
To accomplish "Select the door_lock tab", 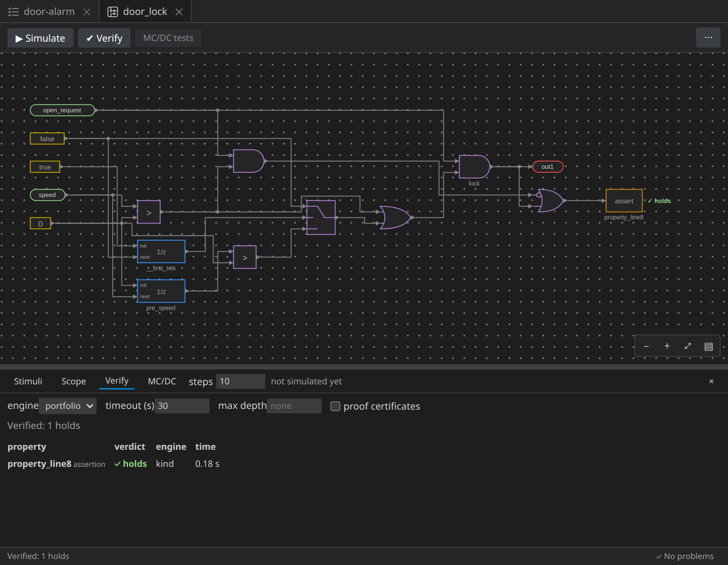I will pyautogui.click(x=145, y=12).
